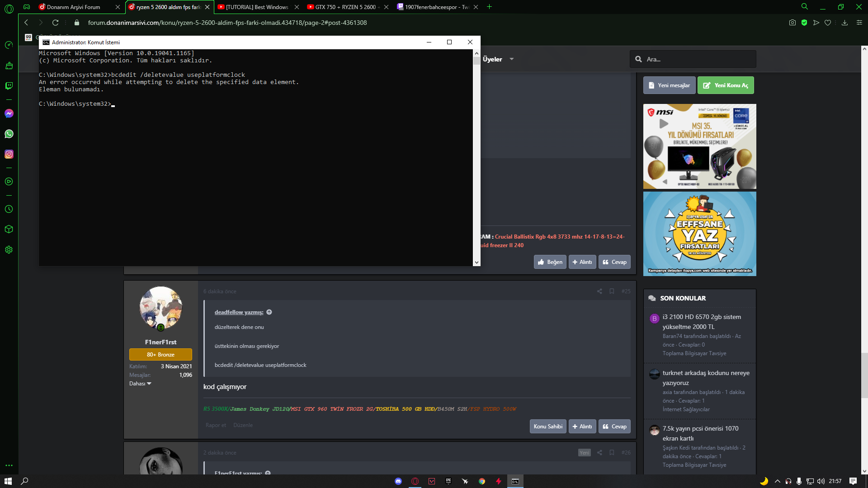This screenshot has width=868, height=488.
Task: Take a snapshot with the camera icon
Action: click(792, 23)
